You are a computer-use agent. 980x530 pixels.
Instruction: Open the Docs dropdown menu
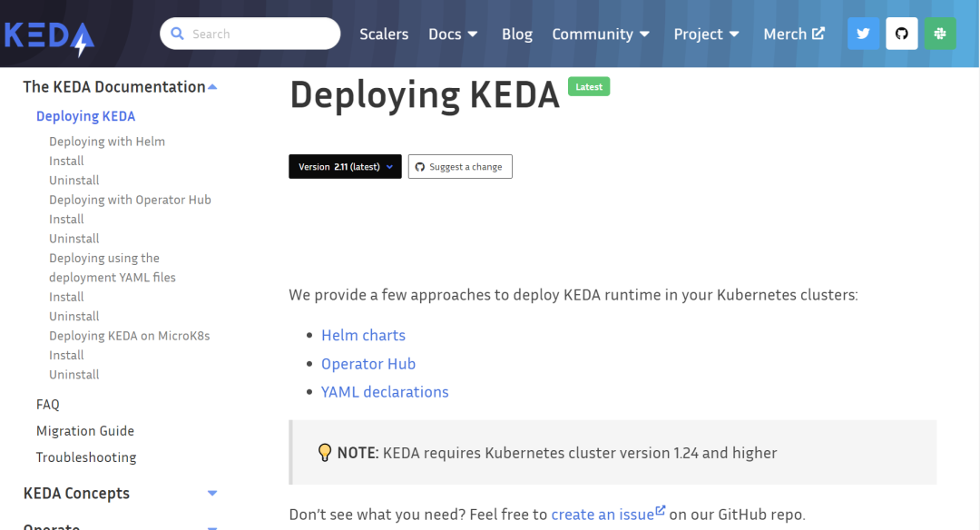[453, 34]
